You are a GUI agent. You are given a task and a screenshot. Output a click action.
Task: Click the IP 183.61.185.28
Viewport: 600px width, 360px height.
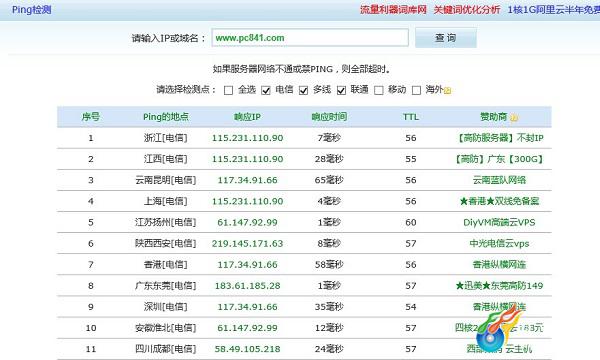tap(248, 285)
